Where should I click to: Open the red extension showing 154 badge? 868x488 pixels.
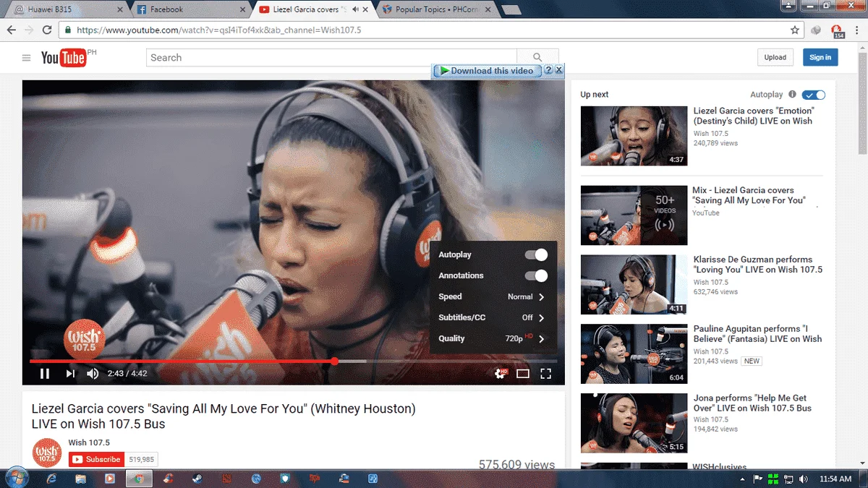click(837, 31)
